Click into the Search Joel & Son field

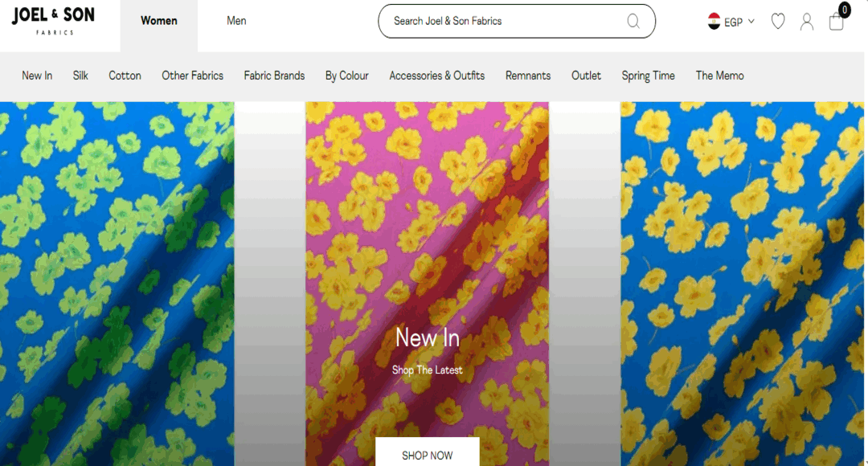(x=517, y=21)
